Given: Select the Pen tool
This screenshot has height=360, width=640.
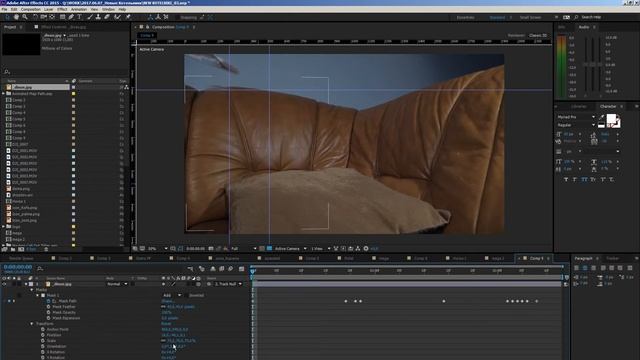Looking at the screenshot, I should [71, 17].
